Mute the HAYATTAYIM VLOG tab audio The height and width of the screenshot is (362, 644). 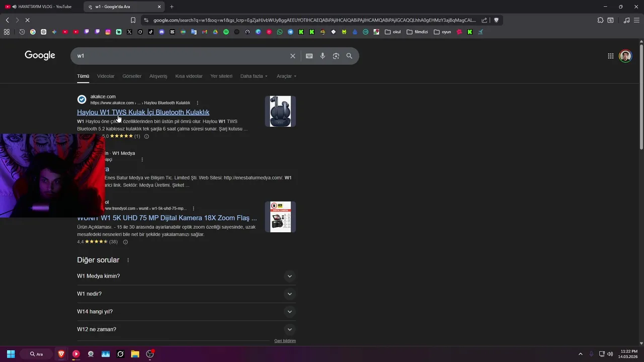click(x=14, y=7)
